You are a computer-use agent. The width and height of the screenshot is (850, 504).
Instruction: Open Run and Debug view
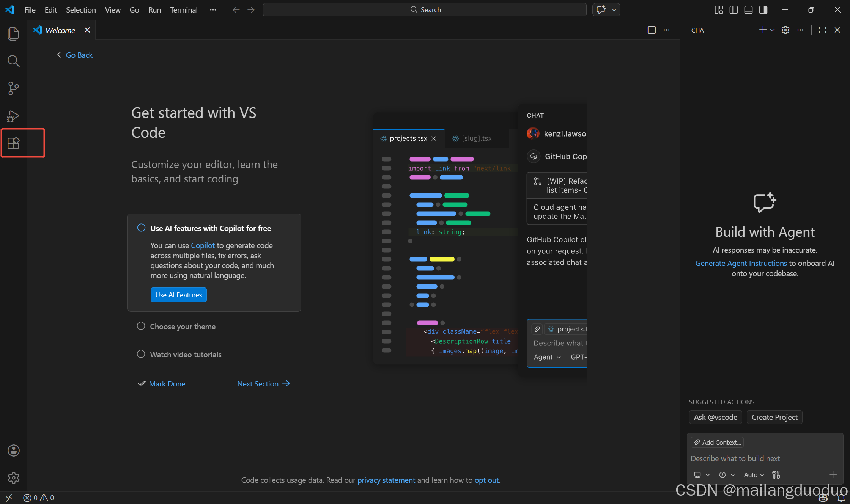point(13,116)
